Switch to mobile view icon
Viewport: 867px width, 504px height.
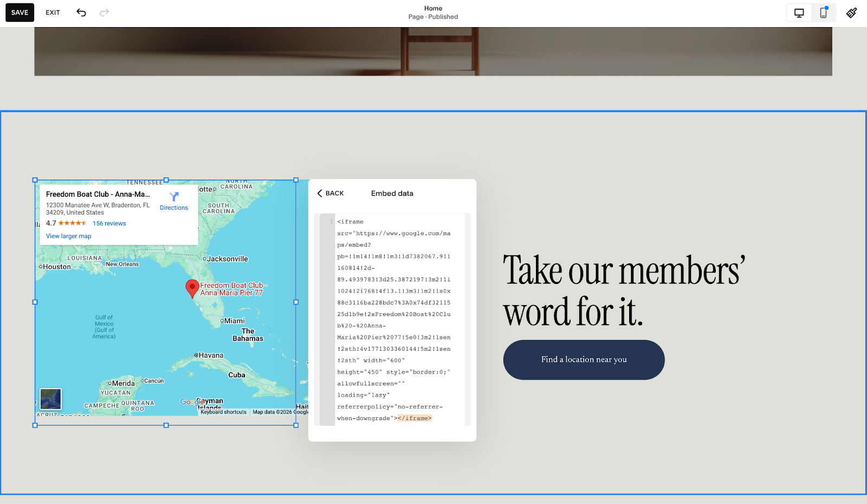click(824, 13)
